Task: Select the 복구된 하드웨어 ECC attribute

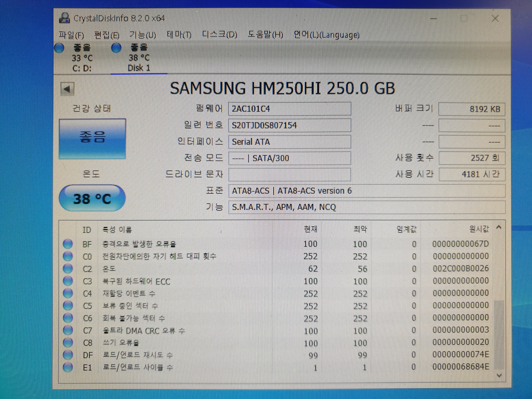Action: click(x=136, y=281)
